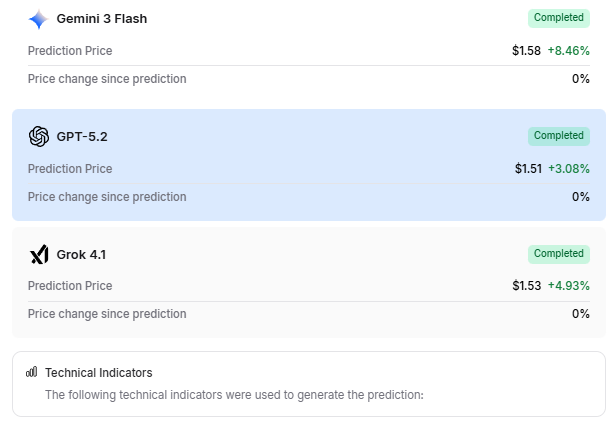The height and width of the screenshot is (425, 615).
Task: Click GPT-5.2's Price change since prediction label
Action: 107,197
